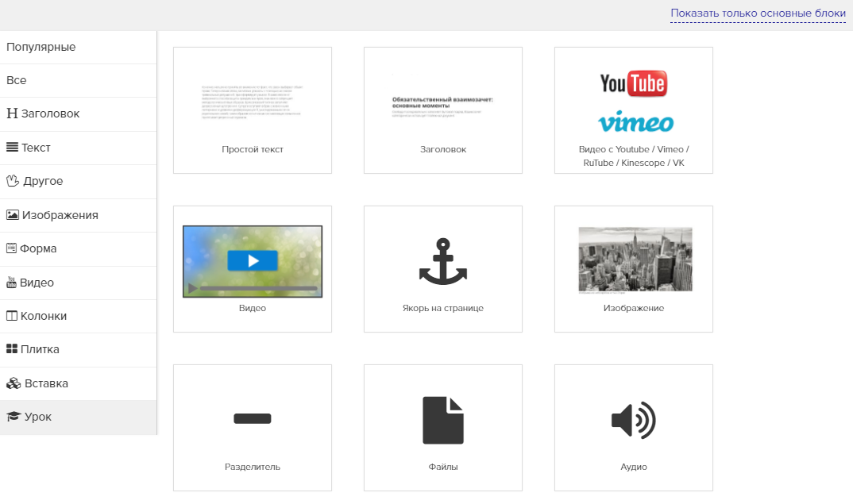
Task: Open the Плитка category
Action: click(x=40, y=349)
